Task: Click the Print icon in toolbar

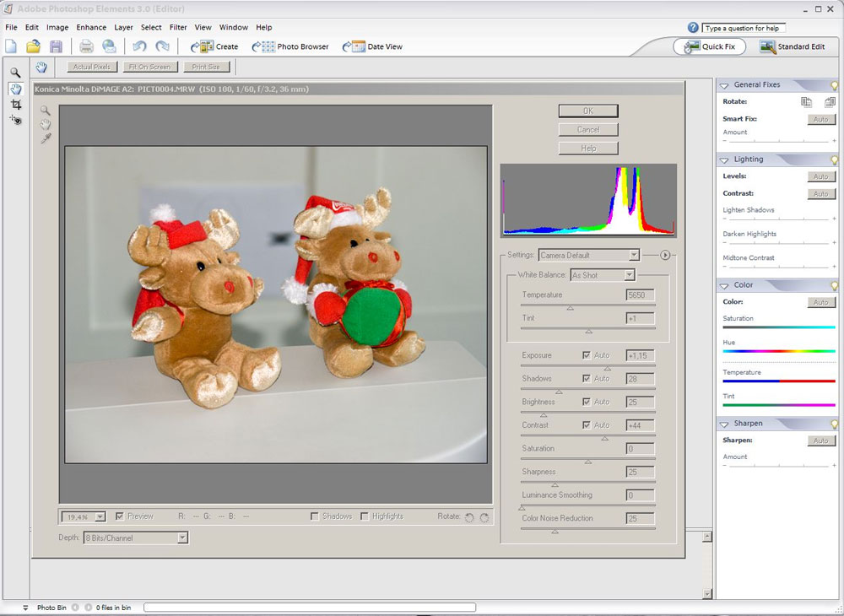Action: (x=86, y=46)
